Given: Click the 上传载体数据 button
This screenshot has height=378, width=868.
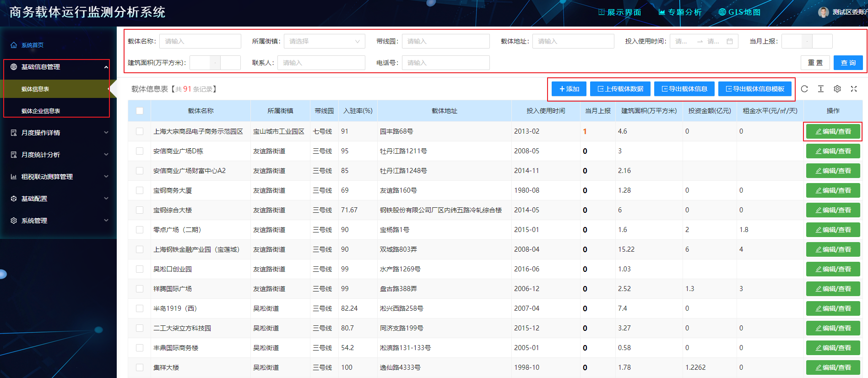Looking at the screenshot, I should 620,89.
